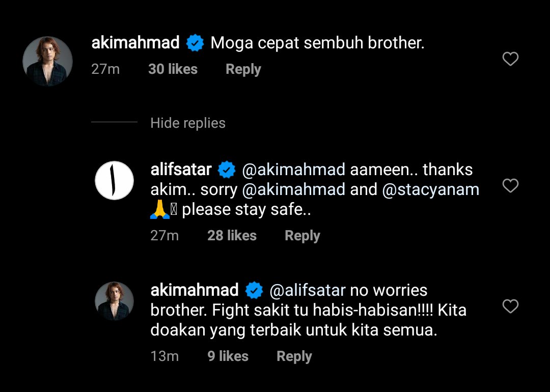Screen dimensions: 550x392
Task: Reply to akimahmad's "no worries brother" comment
Action: tap(294, 356)
